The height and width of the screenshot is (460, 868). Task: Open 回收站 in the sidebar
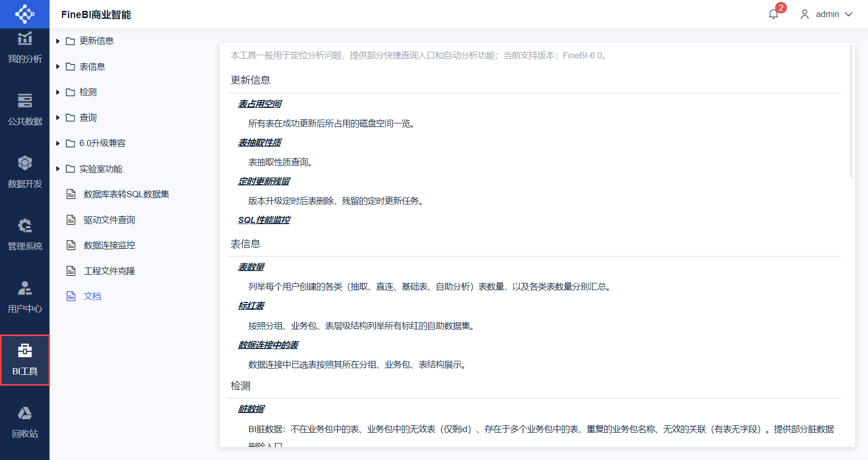click(25, 422)
